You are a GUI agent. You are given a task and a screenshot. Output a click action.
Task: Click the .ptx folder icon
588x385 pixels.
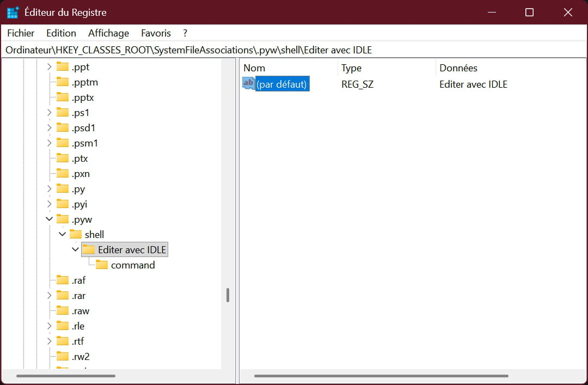click(x=63, y=158)
